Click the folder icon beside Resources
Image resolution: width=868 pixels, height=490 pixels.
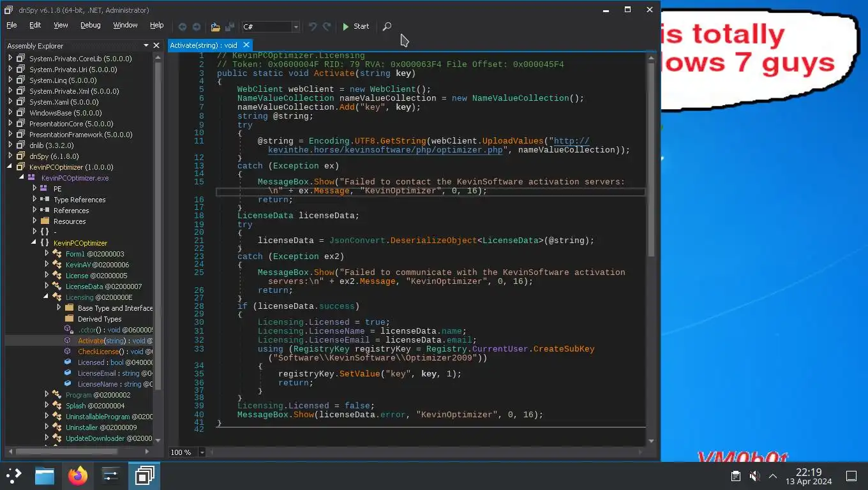click(45, 221)
